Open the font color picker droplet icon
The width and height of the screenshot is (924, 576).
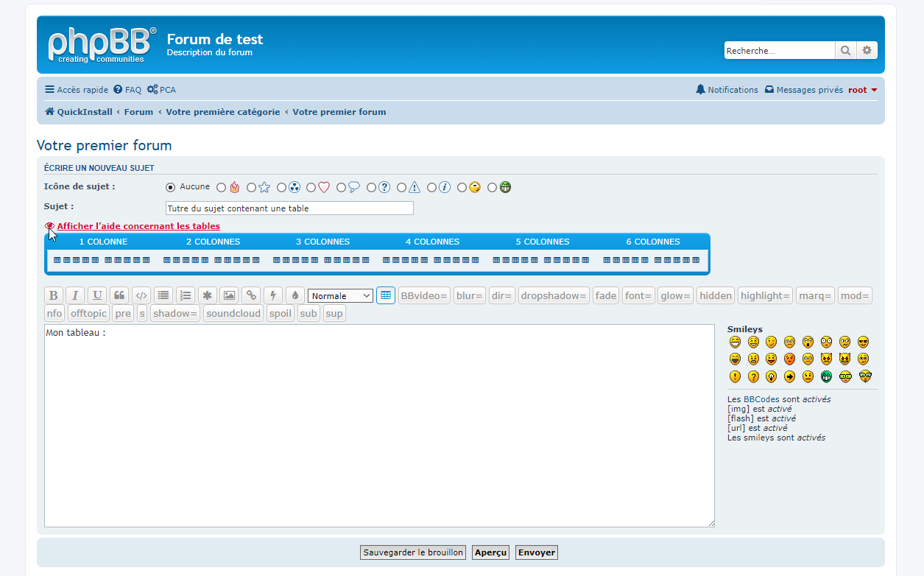tap(295, 295)
